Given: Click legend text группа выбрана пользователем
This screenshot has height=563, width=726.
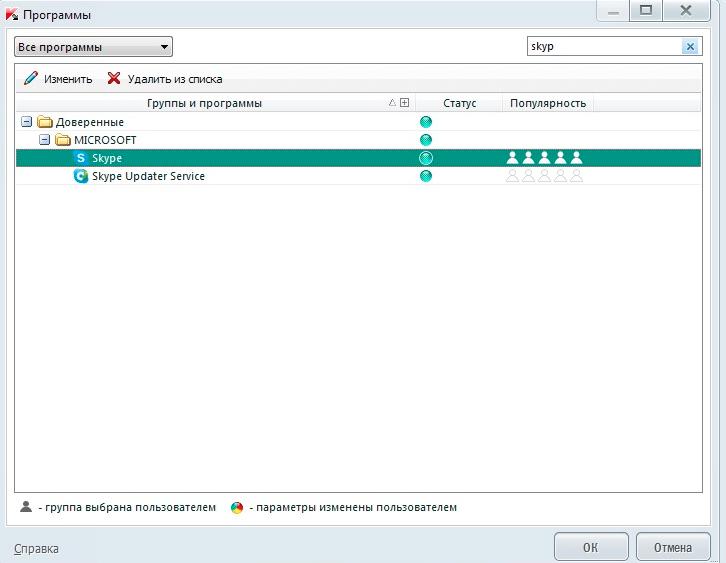Looking at the screenshot, I should 131,507.
